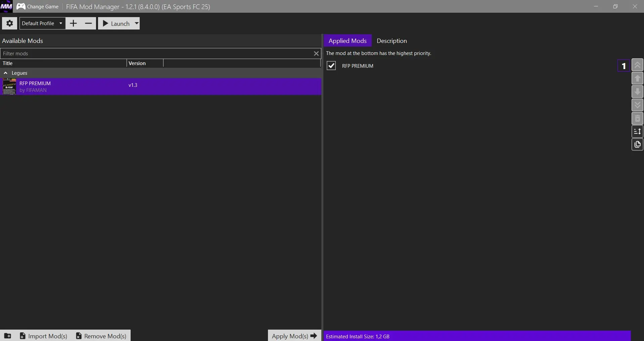This screenshot has height=341, width=644.
Task: Clear the mod filter with X
Action: pyautogui.click(x=316, y=54)
